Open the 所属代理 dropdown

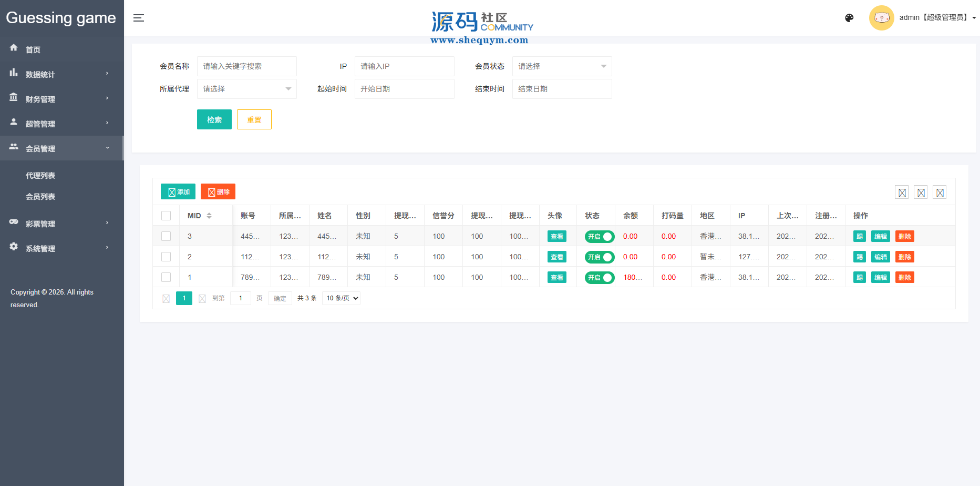coord(246,89)
